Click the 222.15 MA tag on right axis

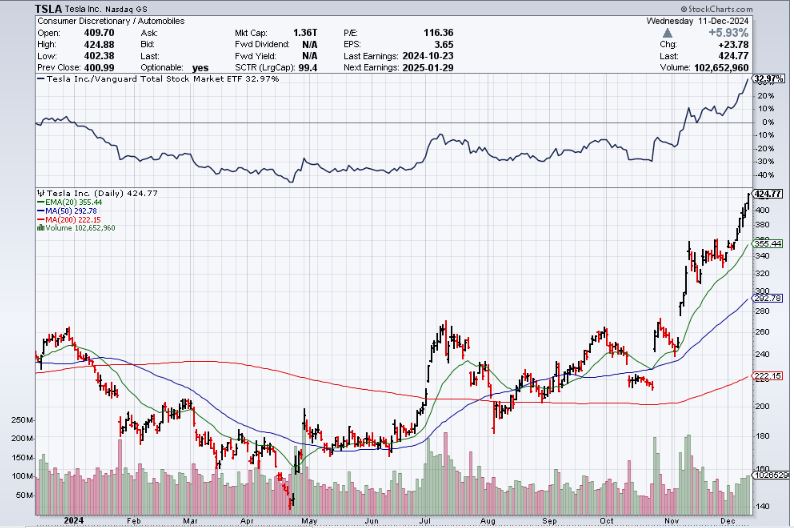(x=768, y=376)
